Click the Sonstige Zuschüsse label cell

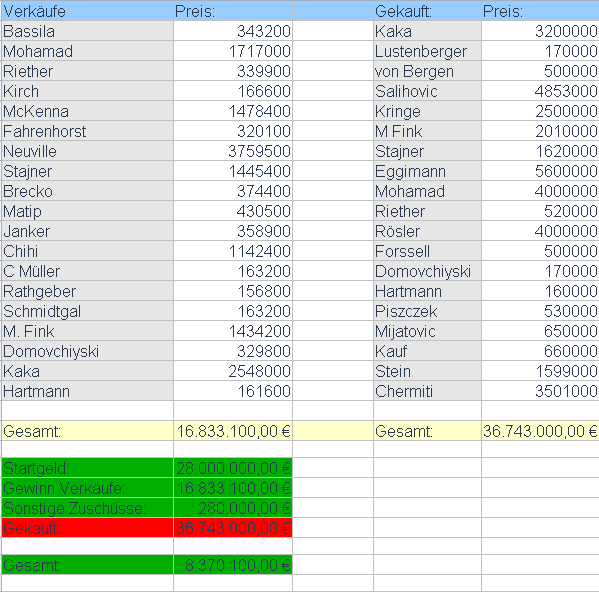point(87,508)
